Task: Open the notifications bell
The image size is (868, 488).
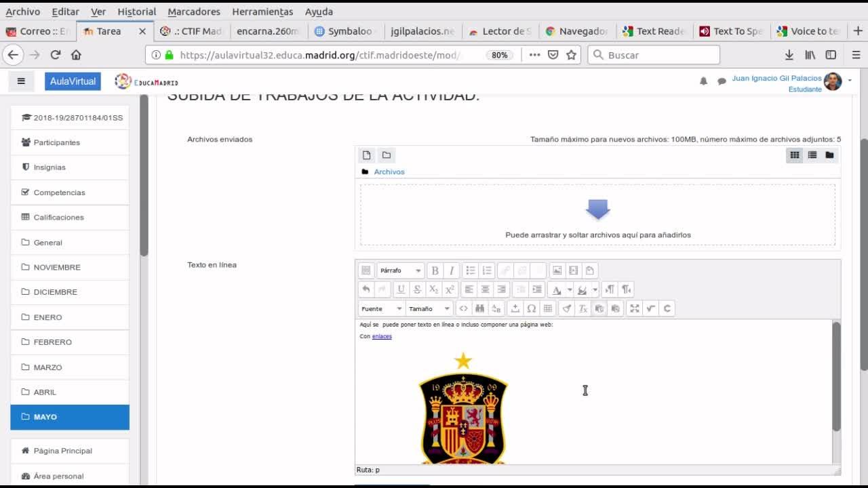Action: pos(703,81)
